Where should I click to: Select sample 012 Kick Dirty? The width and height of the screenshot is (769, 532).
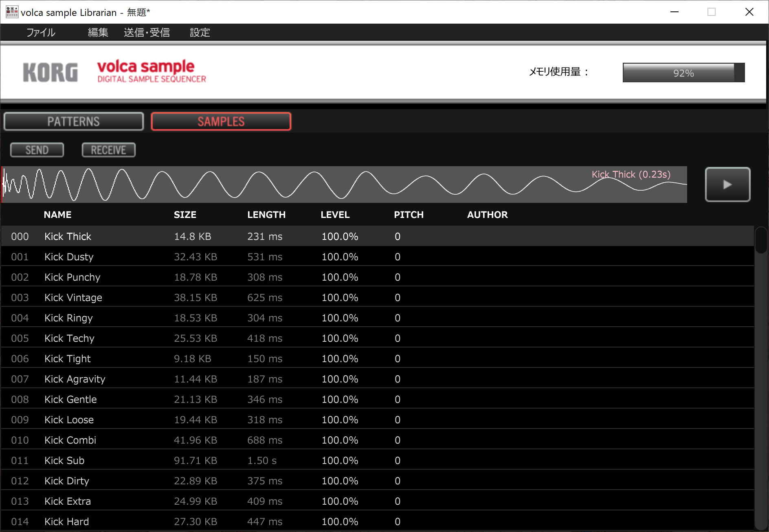point(378,481)
